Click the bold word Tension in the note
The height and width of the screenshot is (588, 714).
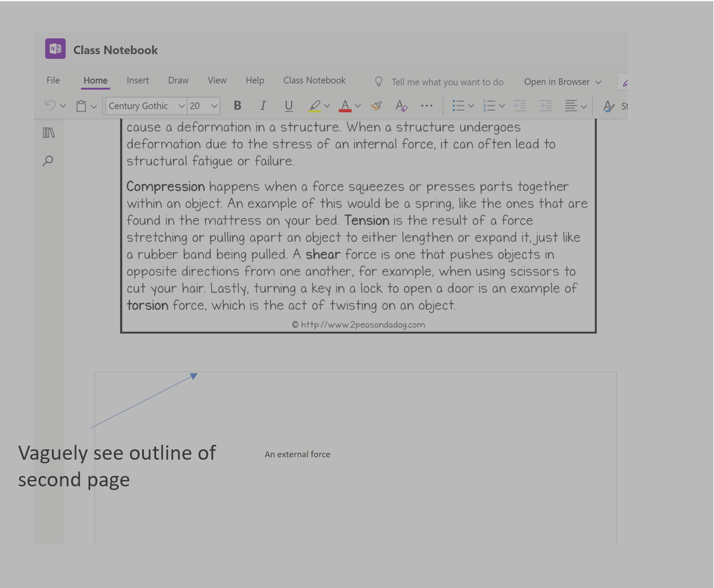366,220
